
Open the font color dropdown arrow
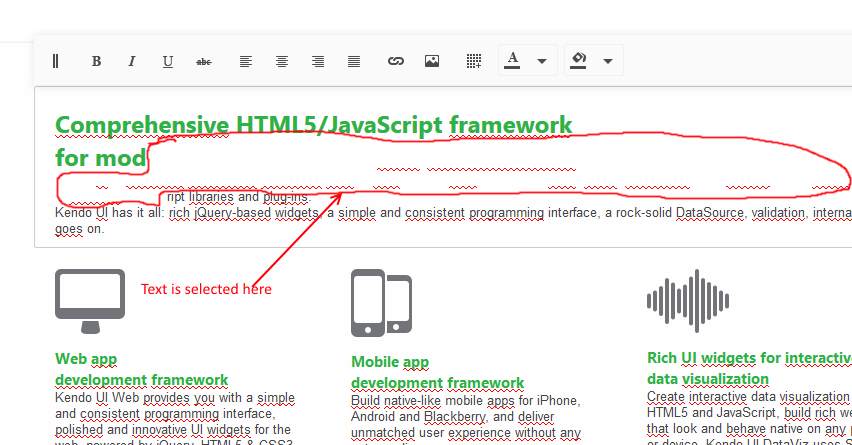tap(542, 61)
